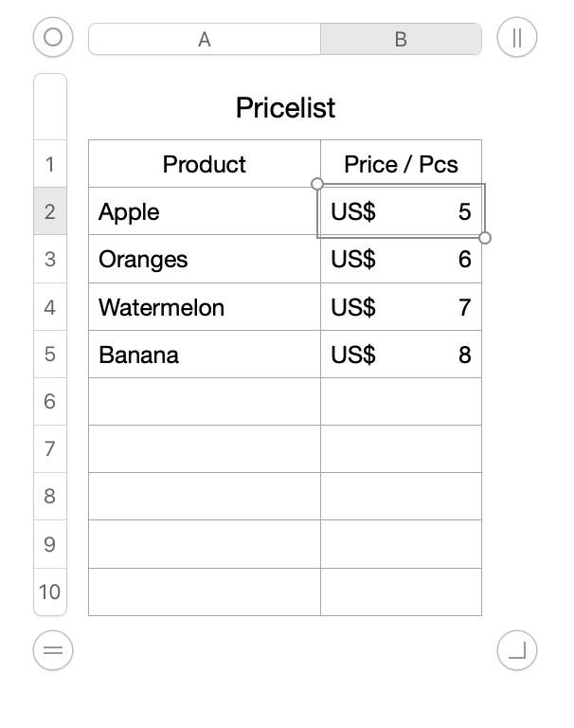The width and height of the screenshot is (574, 728).
Task: Select the Oranges price cell US$ 6
Action: 401,259
